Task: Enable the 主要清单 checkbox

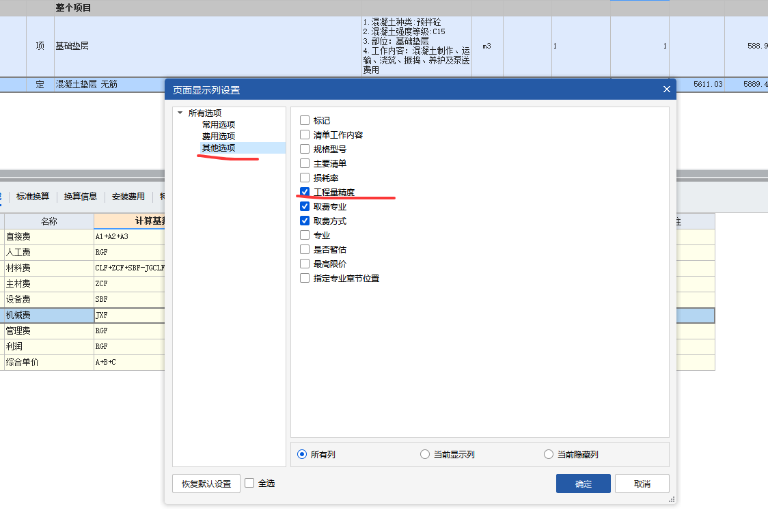Action: 305,163
